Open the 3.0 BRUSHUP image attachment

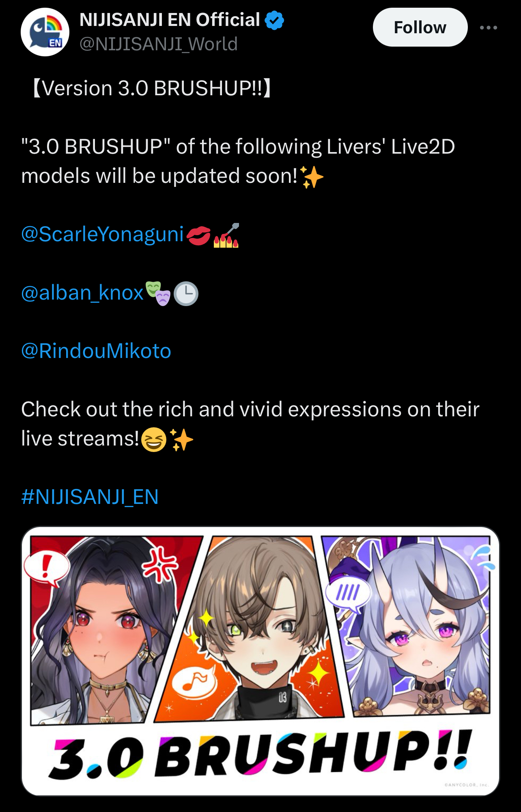260,661
